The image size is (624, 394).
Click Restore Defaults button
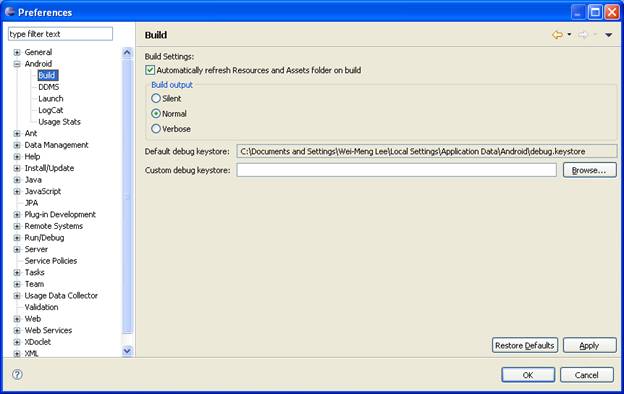click(x=525, y=345)
